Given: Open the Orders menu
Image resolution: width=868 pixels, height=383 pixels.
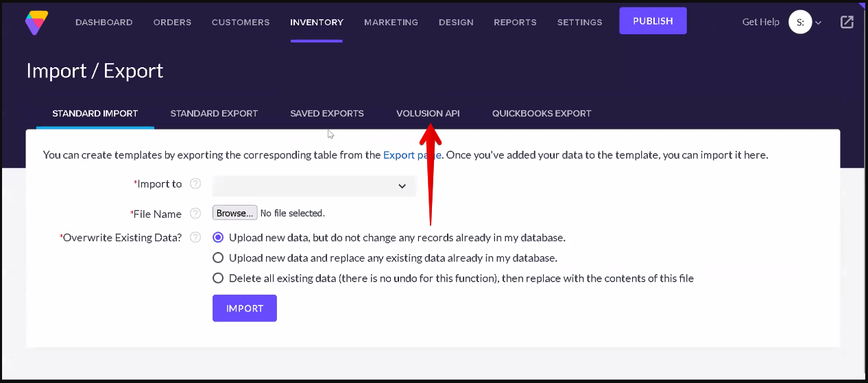Looking at the screenshot, I should pos(172,22).
